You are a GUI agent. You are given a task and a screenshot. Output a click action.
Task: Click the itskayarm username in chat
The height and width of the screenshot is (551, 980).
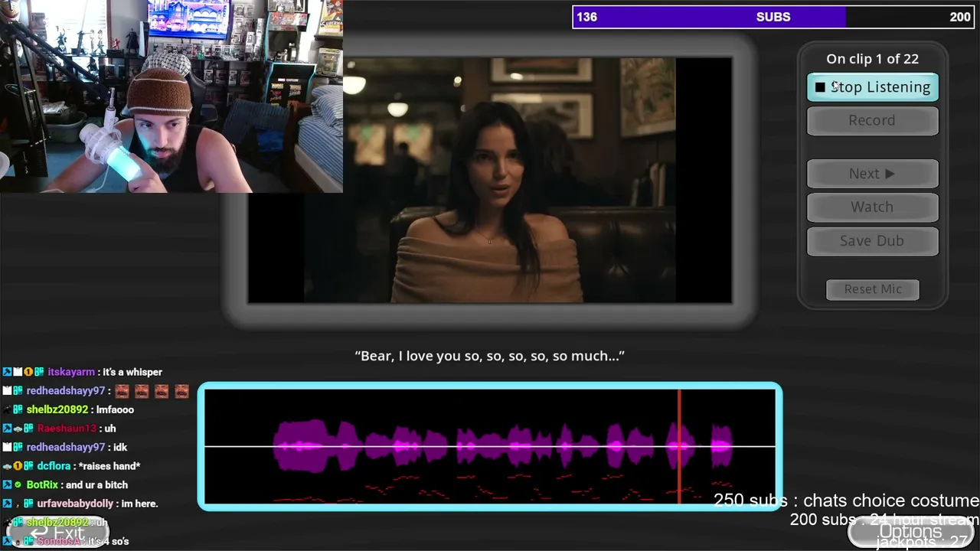click(71, 372)
